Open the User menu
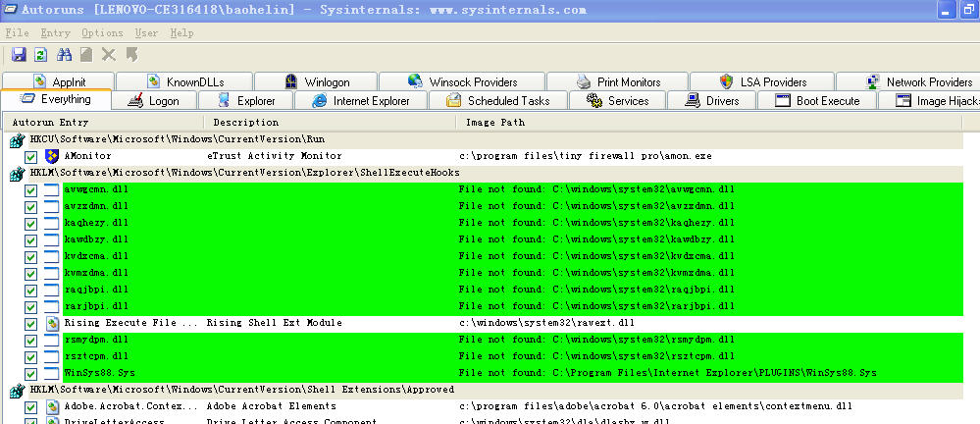This screenshot has width=980, height=424. [146, 33]
